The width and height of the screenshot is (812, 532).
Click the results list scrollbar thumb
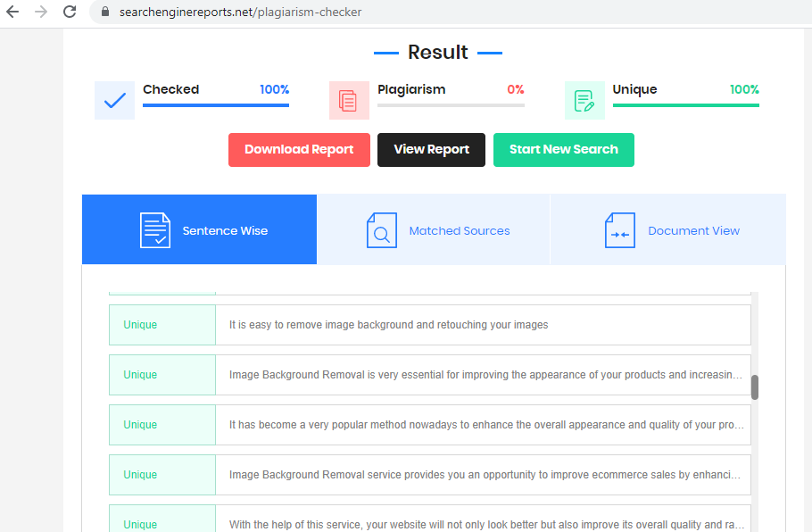coord(754,387)
